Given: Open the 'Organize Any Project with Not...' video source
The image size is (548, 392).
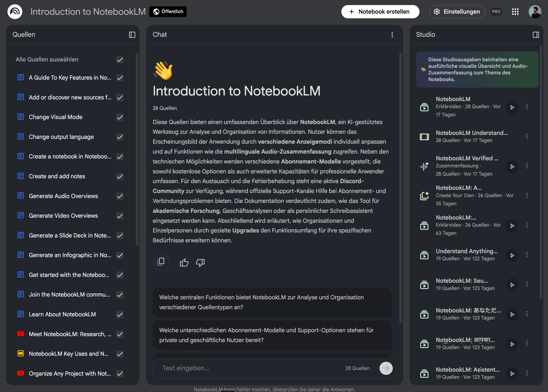Looking at the screenshot, I should click(x=70, y=373).
